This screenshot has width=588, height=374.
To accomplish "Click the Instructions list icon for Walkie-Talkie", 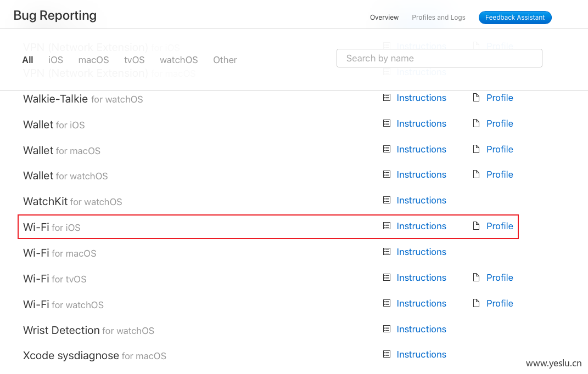I will coord(387,98).
